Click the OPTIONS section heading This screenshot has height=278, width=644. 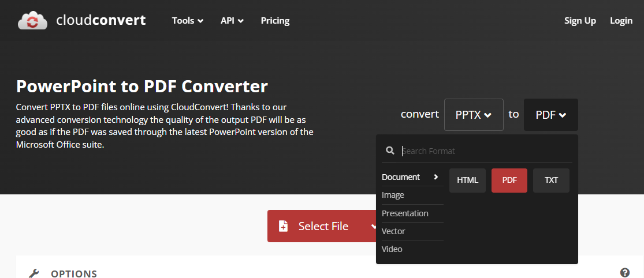click(x=74, y=273)
